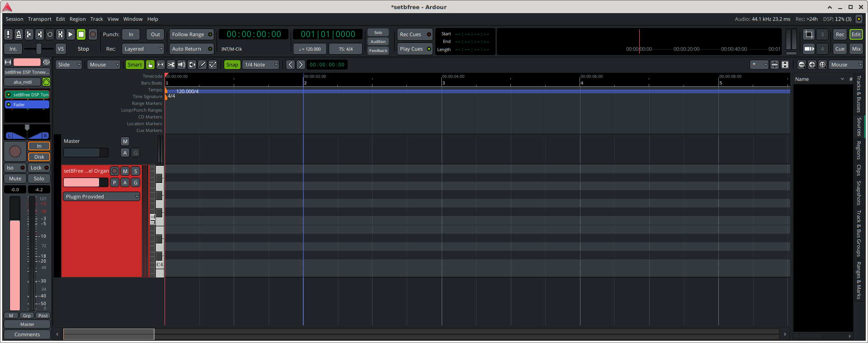Click the zoom in magnifier icon
868x343 pixels.
[812, 65]
